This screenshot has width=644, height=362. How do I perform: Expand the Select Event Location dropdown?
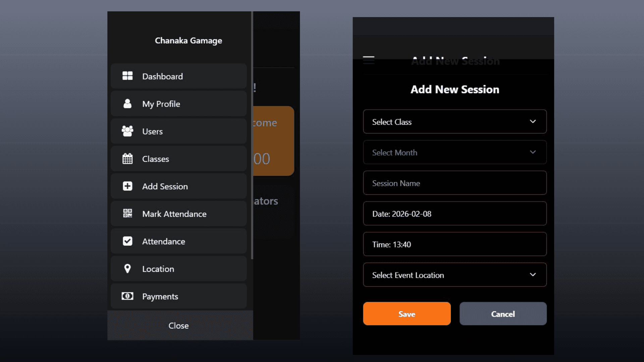(455, 275)
